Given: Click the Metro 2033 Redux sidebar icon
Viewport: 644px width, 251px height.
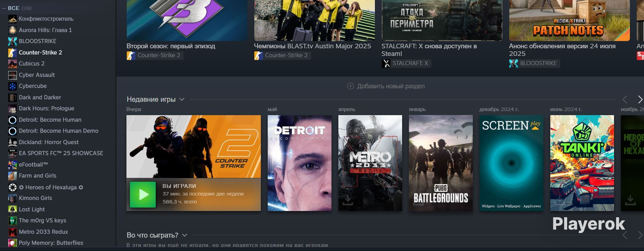Looking at the screenshot, I should pos(12,232).
